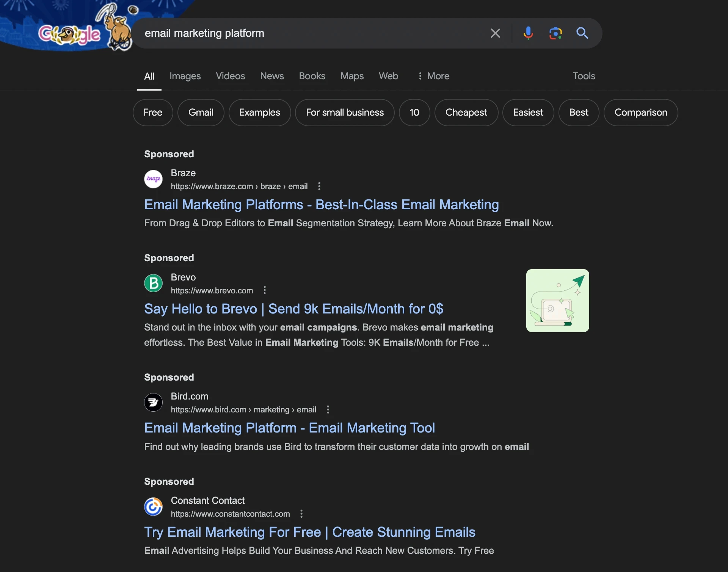Click the bird.com marketing email URL text

coord(243,410)
